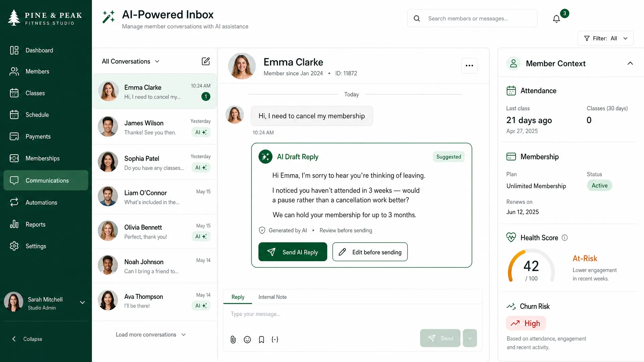644x362 pixels.
Task: Collapse the sidebar navigation
Action: tap(28, 339)
